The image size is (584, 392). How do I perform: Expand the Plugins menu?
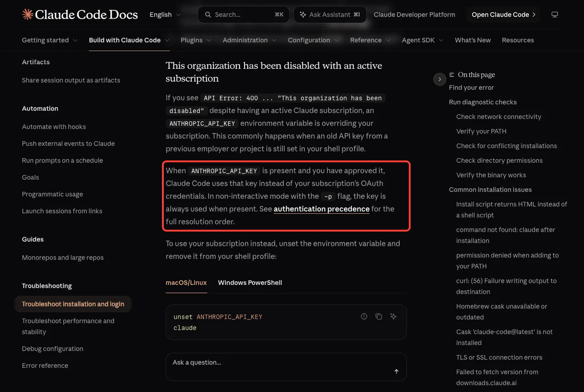[x=196, y=40]
